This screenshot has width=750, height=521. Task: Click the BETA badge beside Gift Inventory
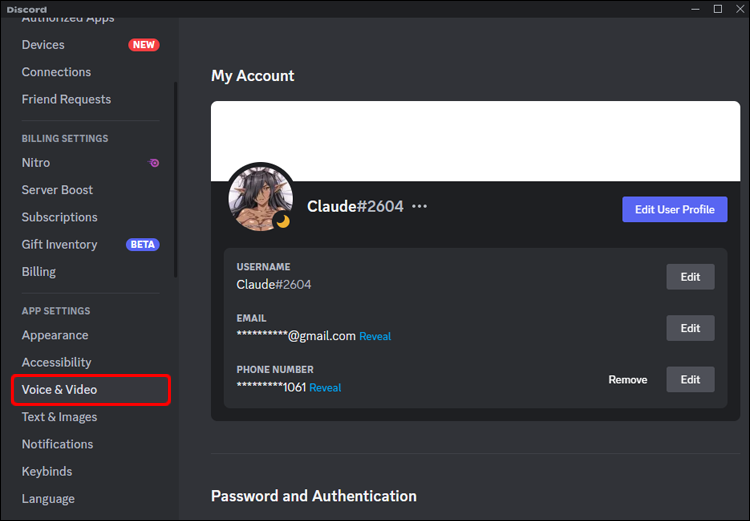[x=142, y=245]
